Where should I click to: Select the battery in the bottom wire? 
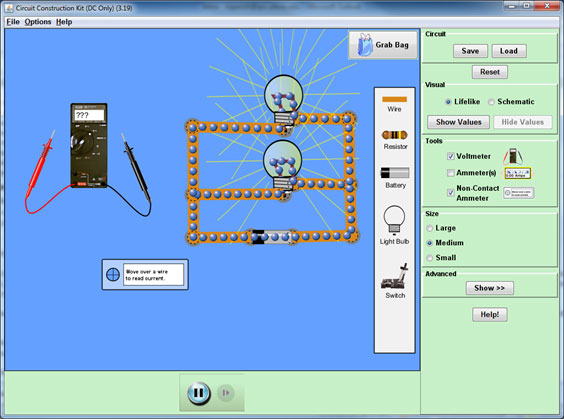(272, 237)
